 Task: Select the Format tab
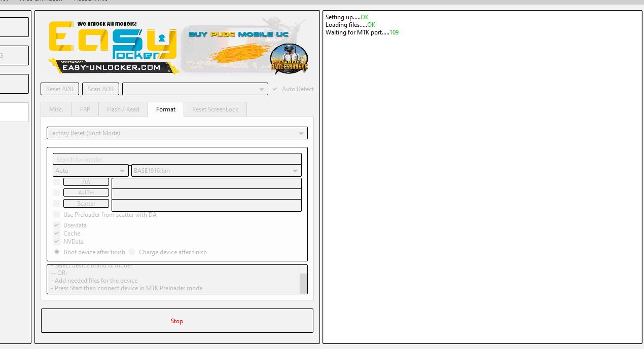click(x=166, y=109)
